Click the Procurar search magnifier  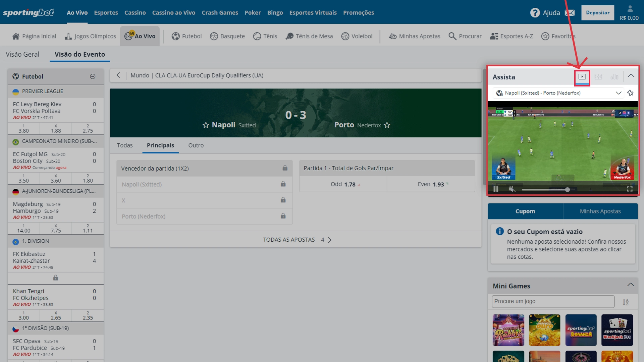[452, 36]
